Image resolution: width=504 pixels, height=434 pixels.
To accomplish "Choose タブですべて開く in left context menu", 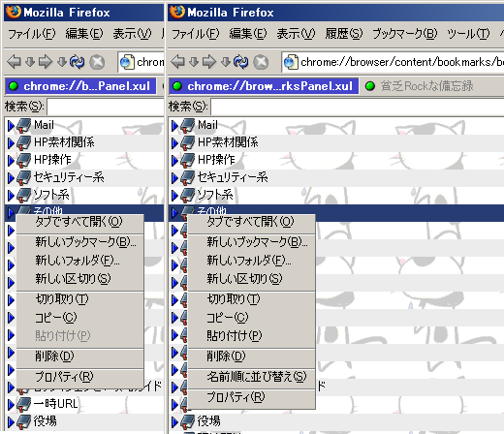I will 79,222.
